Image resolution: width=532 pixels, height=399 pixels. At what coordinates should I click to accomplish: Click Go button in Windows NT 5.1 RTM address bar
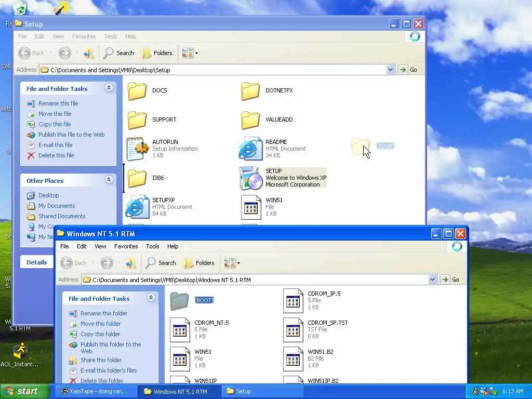tap(450, 280)
